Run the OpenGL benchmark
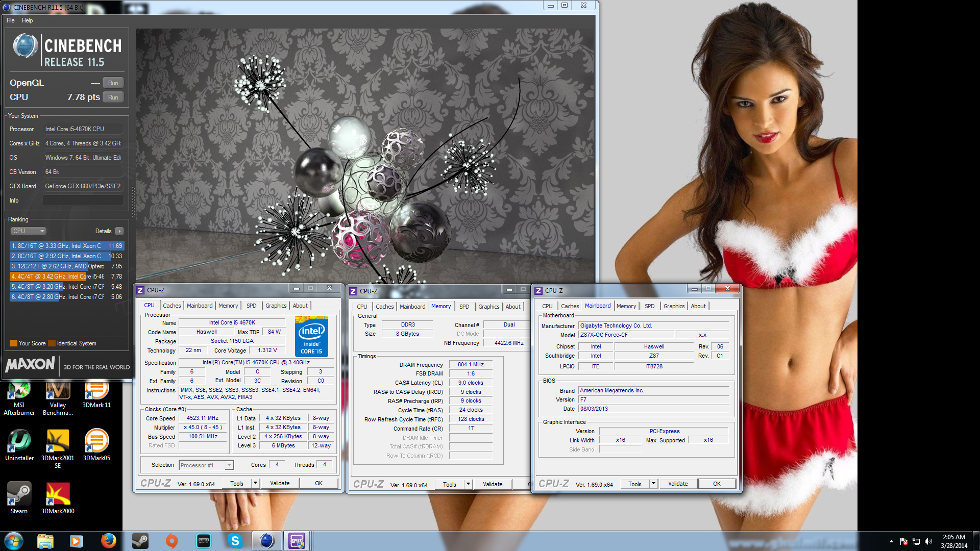The height and width of the screenshot is (551, 980). coord(113,83)
